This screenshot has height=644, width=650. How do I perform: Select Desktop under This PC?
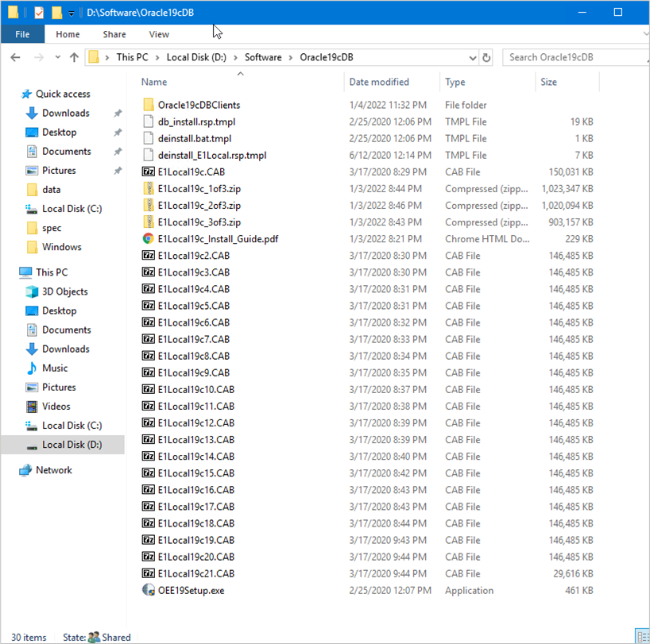[60, 310]
